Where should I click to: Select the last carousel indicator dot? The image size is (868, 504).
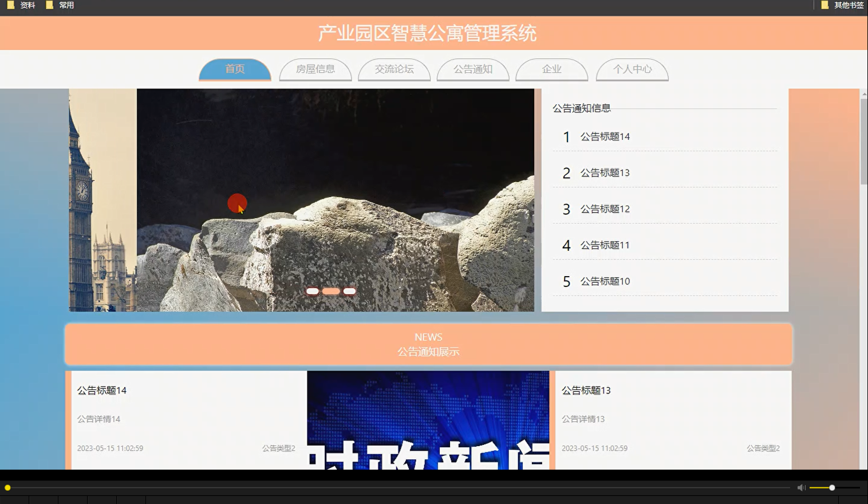point(349,291)
